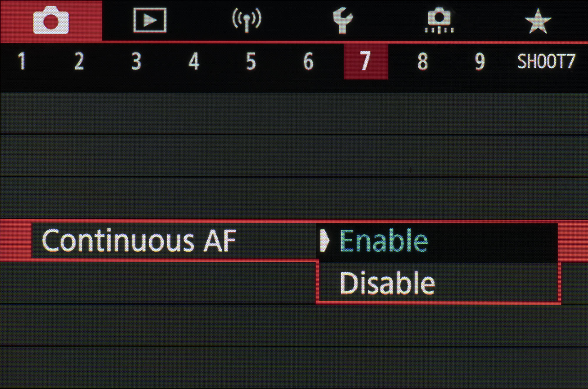The image size is (588, 389).
Task: Select the Disable option for Continuous AF
Action: point(387,283)
